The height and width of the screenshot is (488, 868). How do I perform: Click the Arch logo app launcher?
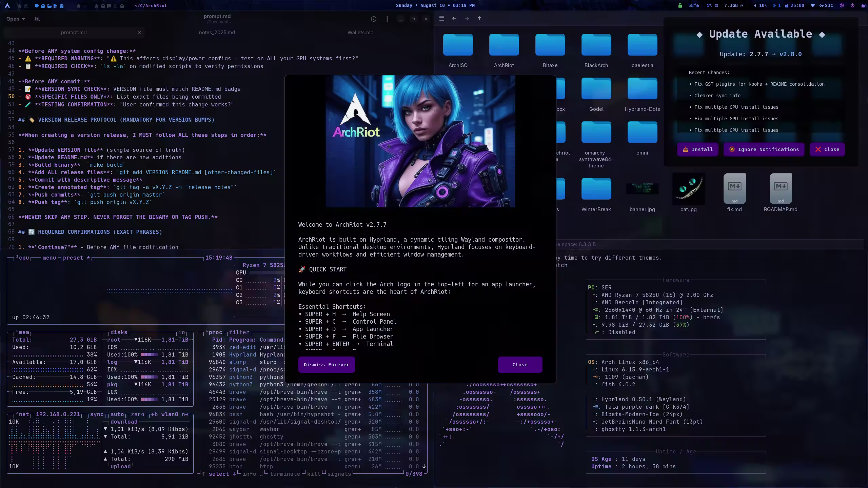(7, 5)
